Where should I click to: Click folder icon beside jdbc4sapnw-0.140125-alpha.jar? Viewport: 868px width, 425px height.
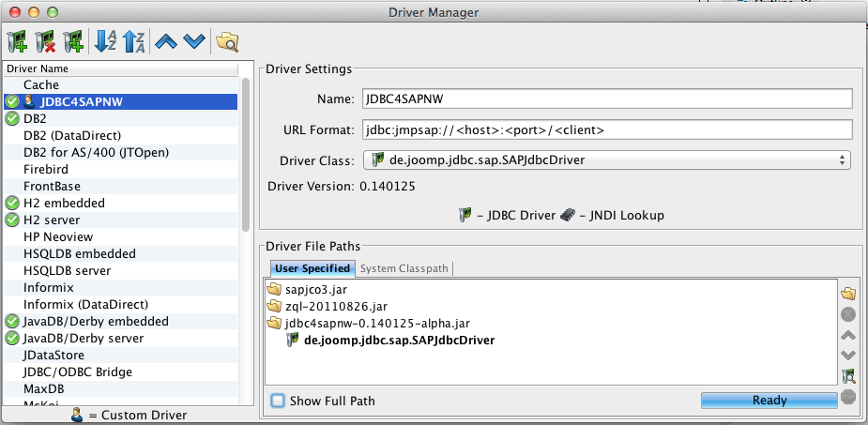pyautogui.click(x=274, y=323)
